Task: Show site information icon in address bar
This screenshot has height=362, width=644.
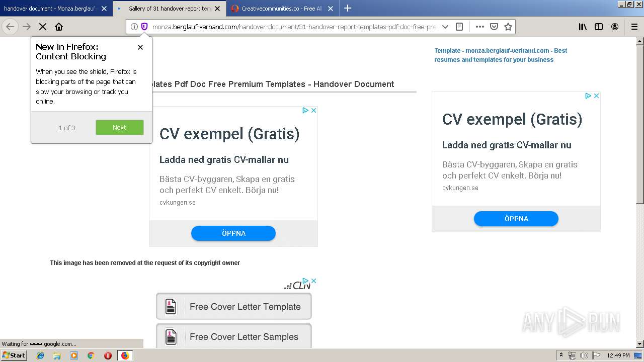Action: (x=134, y=27)
